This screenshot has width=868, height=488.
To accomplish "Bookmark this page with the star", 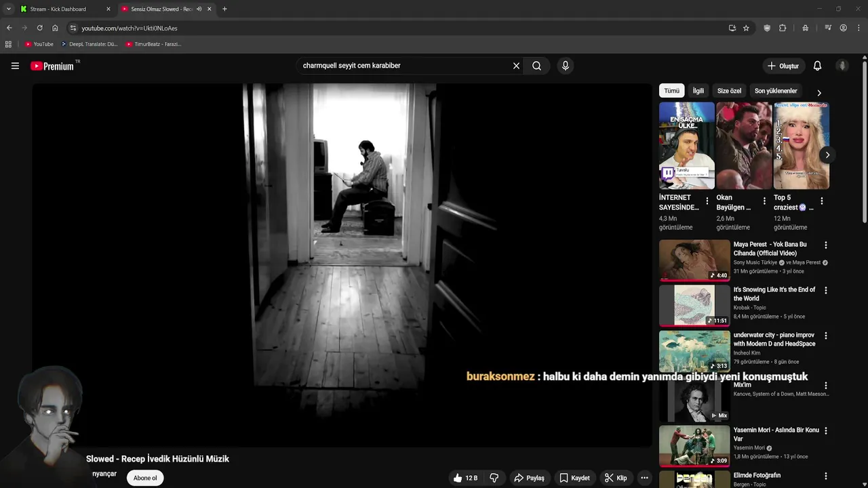I will pos(746,28).
